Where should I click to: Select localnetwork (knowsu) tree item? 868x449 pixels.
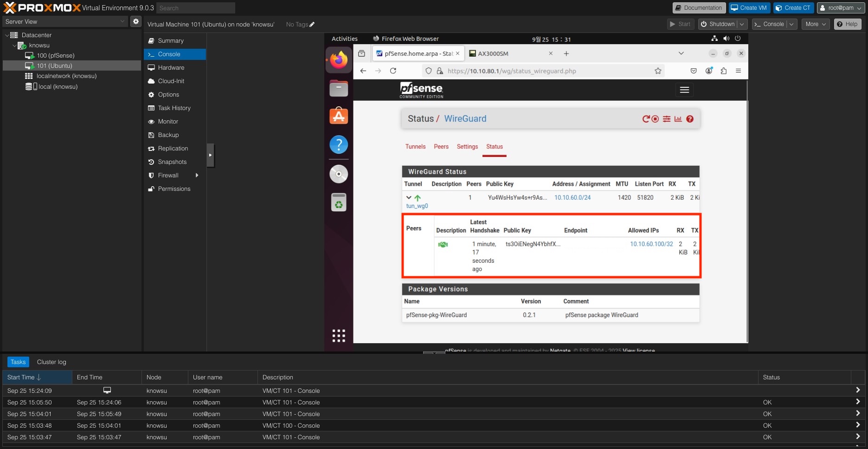(x=72, y=76)
